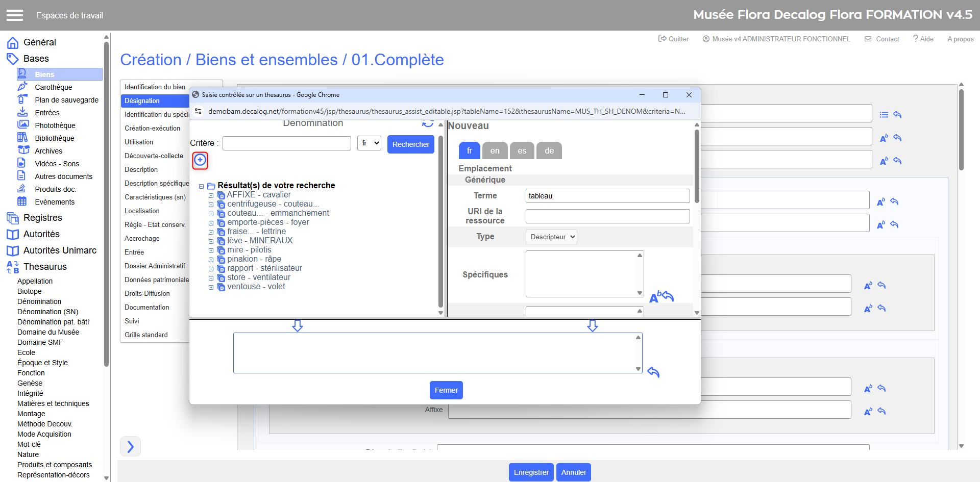Click the undo arrow beside the selection box
Screen dimensions: 980x482
coord(653,372)
